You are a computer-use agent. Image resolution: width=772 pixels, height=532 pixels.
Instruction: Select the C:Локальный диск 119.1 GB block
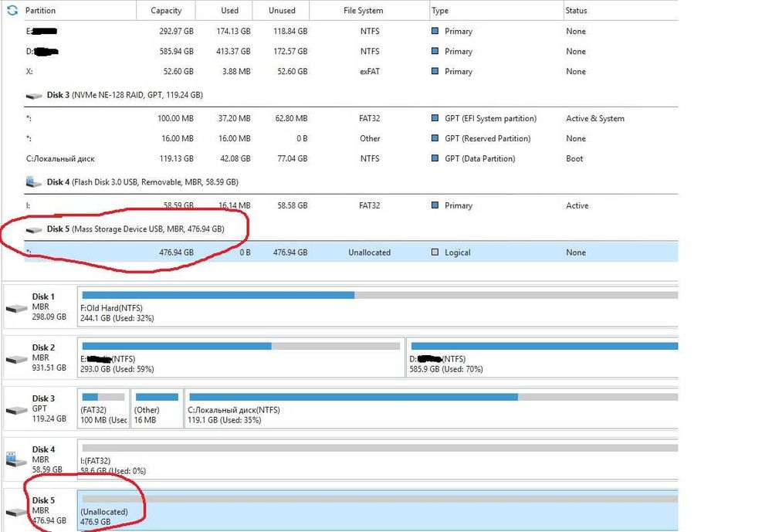point(432,408)
